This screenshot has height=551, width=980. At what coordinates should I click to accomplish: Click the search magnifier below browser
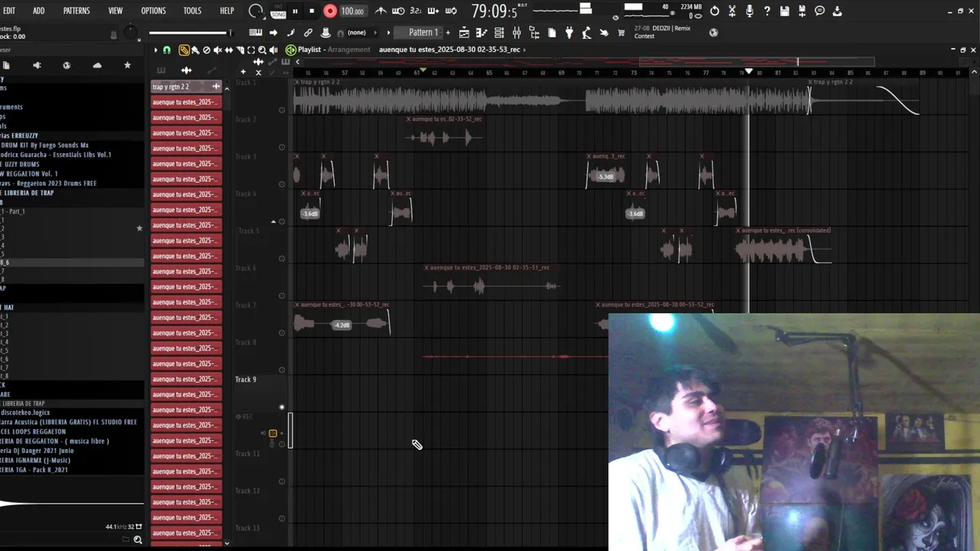pyautogui.click(x=138, y=540)
